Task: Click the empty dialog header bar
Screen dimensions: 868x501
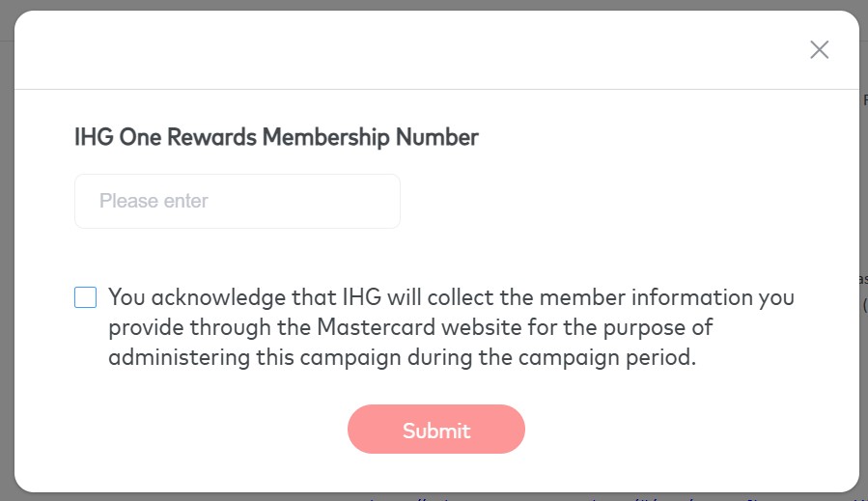Action: 406,49
